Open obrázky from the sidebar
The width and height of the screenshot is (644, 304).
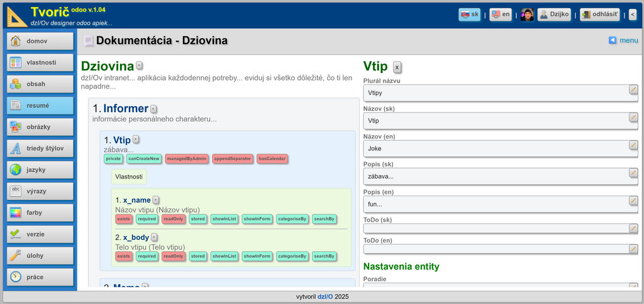40,127
